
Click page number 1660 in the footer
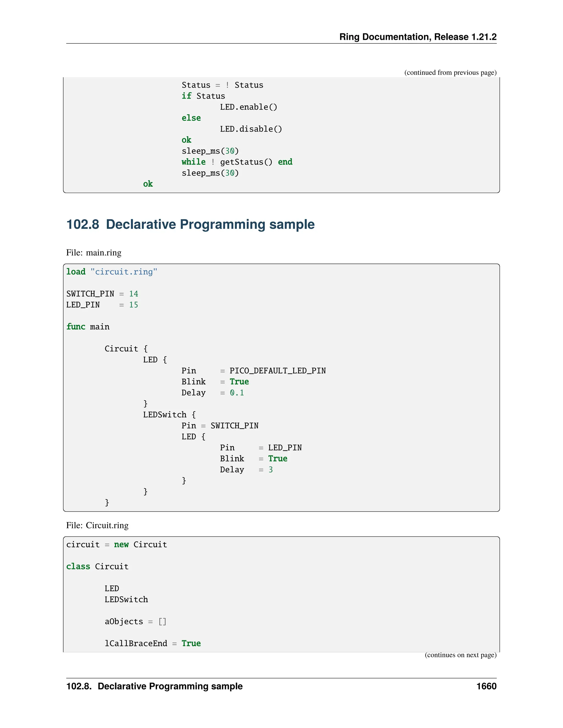tap(486, 686)
